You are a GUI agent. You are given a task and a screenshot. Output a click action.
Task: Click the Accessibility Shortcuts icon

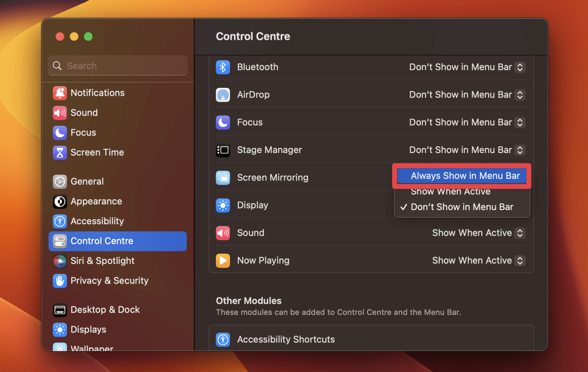[x=223, y=339]
